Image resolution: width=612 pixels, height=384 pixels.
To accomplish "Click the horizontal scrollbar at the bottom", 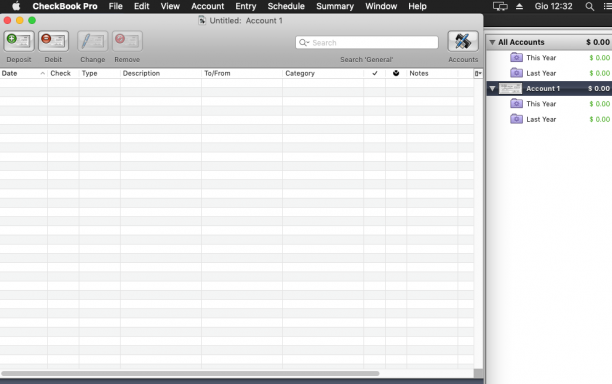I will pyautogui.click(x=190, y=373).
